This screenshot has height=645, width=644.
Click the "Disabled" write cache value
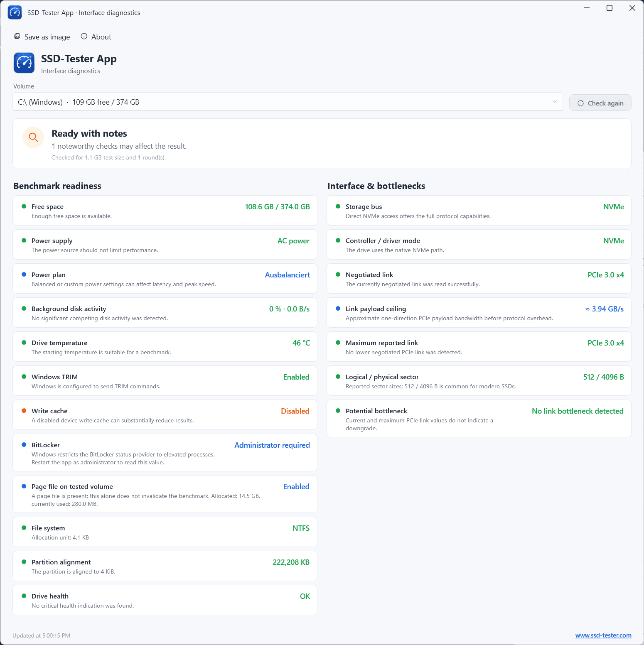[x=295, y=411]
